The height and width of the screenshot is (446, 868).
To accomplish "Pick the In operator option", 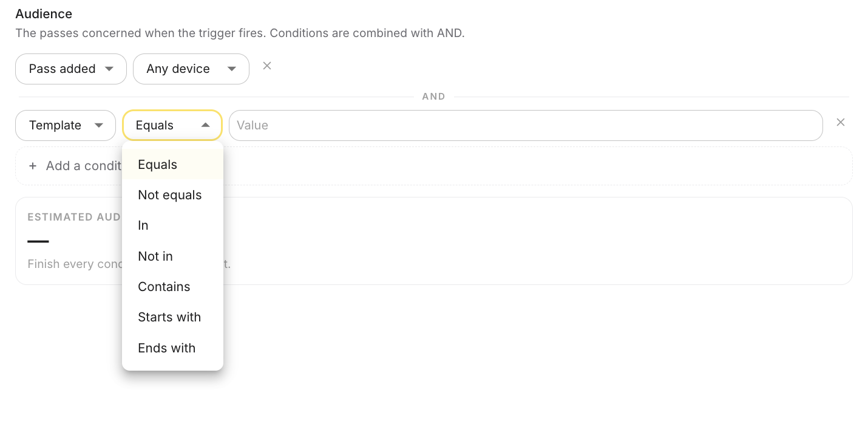I will [172, 225].
